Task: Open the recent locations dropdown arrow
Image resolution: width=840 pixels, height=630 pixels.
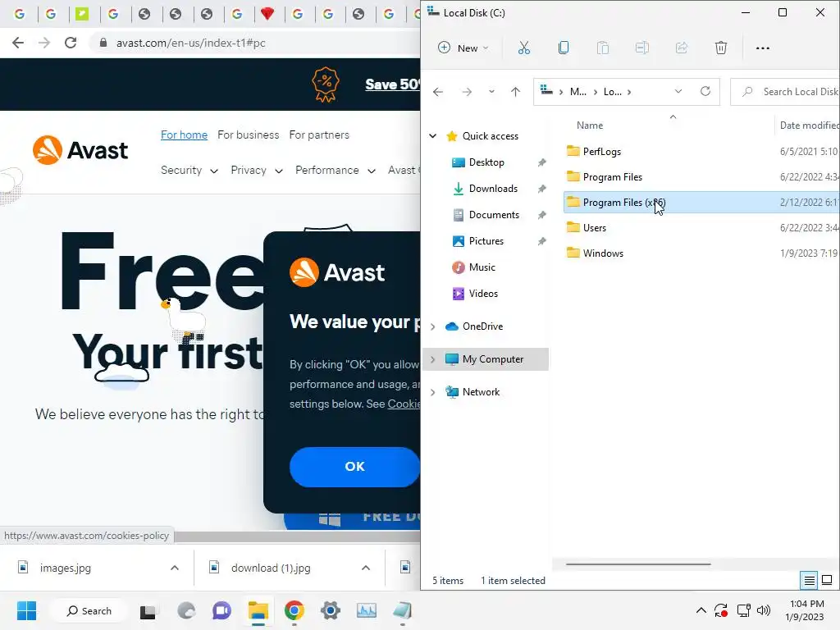Action: pos(491,92)
